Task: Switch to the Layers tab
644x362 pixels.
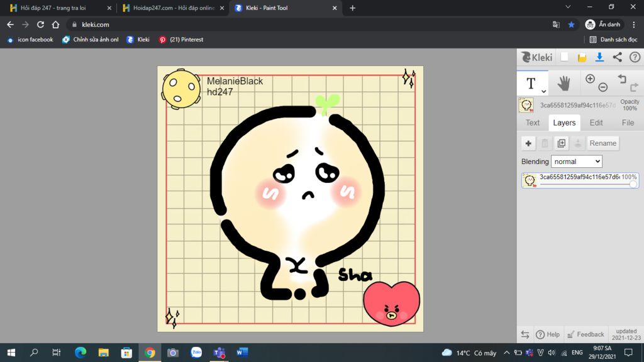Action: click(x=564, y=123)
